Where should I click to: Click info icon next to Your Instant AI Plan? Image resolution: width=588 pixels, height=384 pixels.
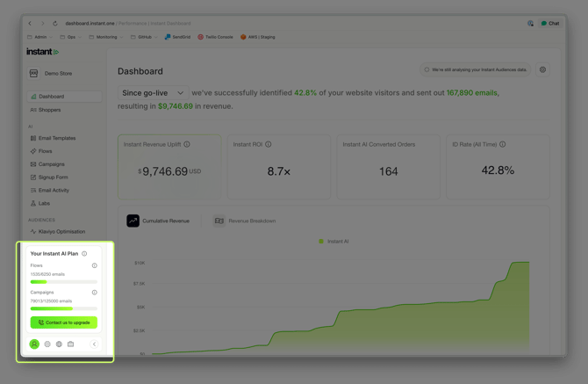[x=84, y=254]
